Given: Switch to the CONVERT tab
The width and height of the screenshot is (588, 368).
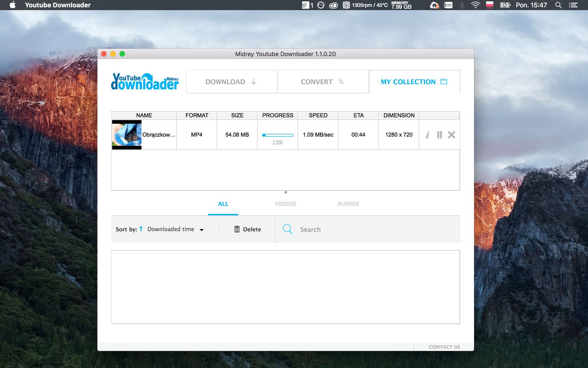Looking at the screenshot, I should pos(323,81).
